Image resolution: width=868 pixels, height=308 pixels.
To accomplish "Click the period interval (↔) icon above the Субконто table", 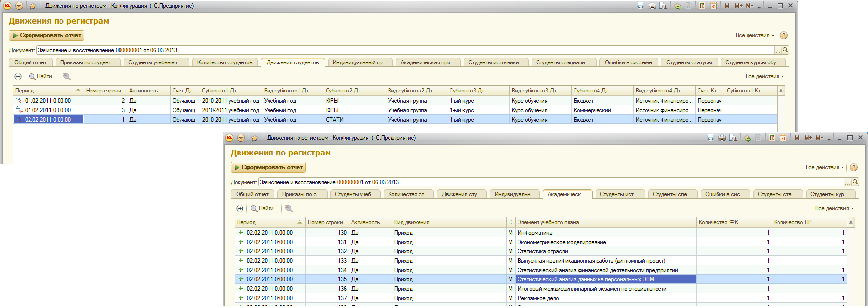I will pyautogui.click(x=18, y=76).
